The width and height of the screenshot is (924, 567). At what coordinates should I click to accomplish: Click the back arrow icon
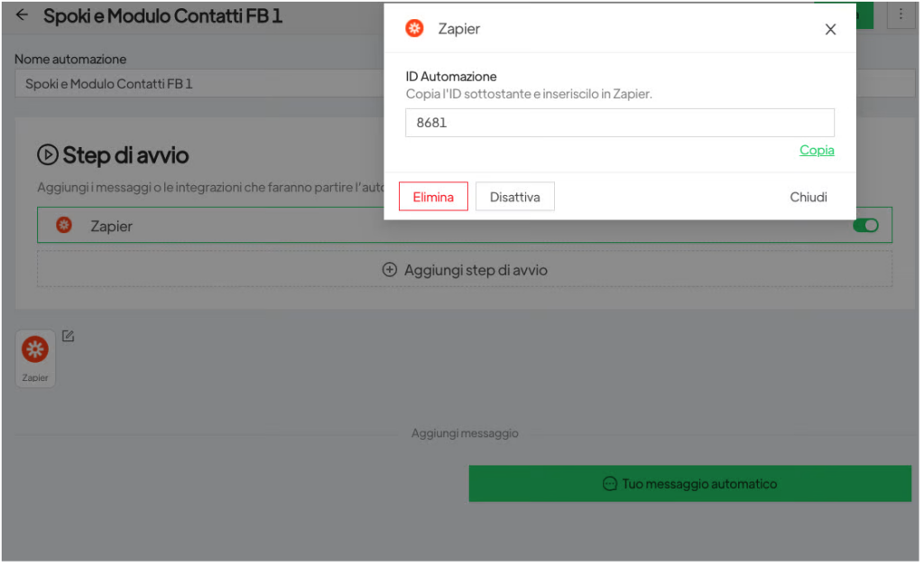[22, 14]
